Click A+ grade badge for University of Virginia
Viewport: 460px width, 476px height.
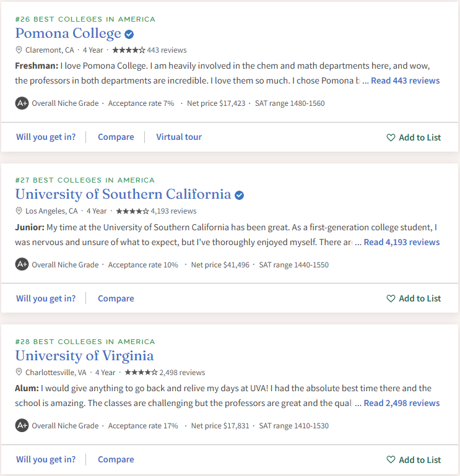tap(22, 426)
